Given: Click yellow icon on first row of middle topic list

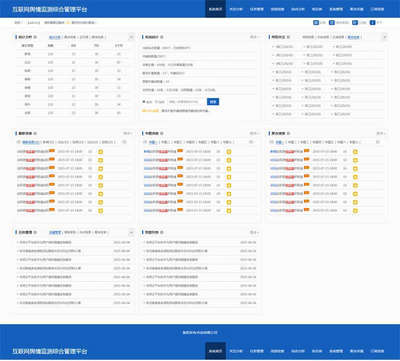Looking at the screenshot, I should [x=229, y=152].
